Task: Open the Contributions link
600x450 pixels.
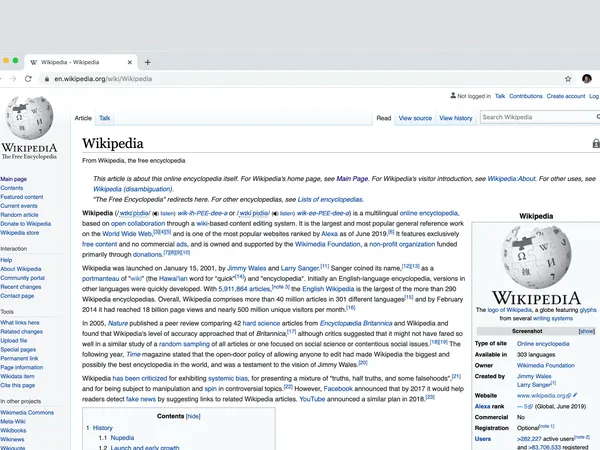Action: point(526,96)
